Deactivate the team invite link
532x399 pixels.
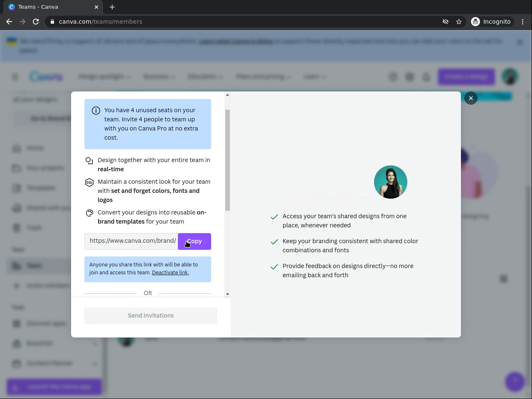coord(170,273)
